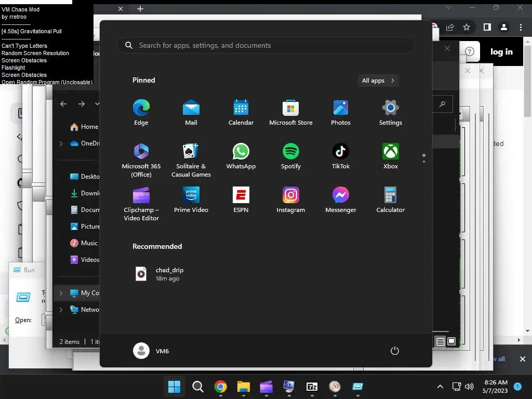Expand My Computer tree node
This screenshot has height=399, width=532.
pos(61,293)
